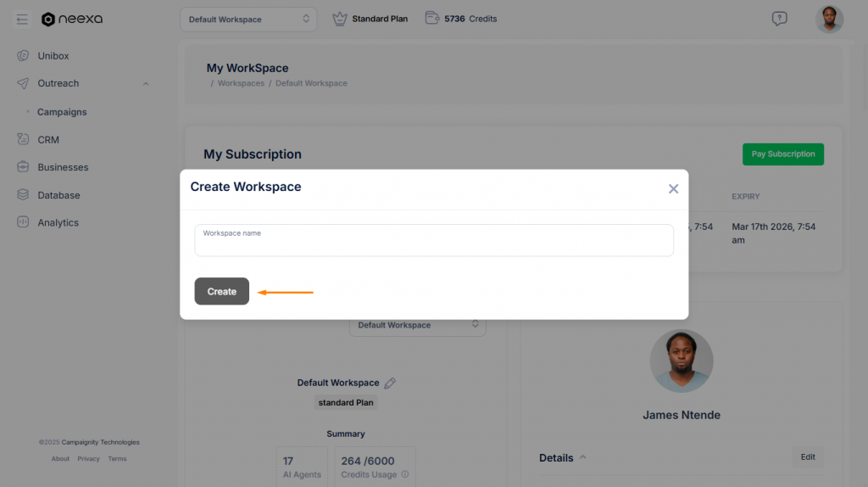
Task: Click the Outreach paper plane icon
Action: click(23, 83)
